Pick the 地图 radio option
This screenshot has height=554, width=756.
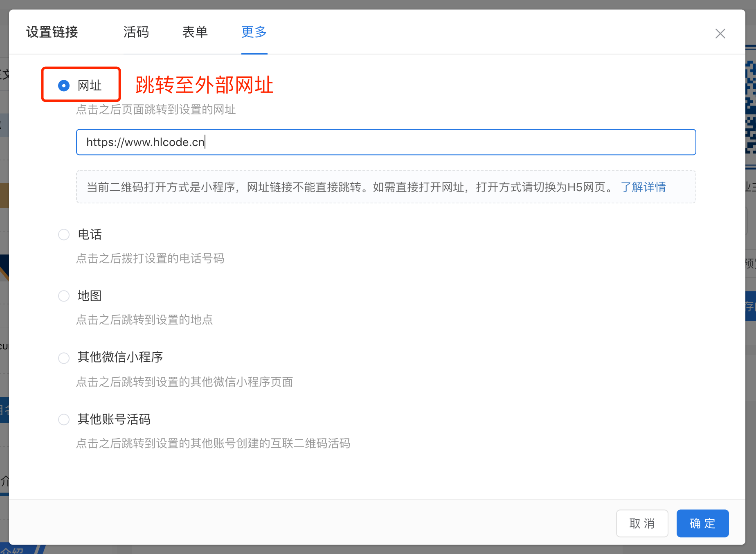point(64,296)
